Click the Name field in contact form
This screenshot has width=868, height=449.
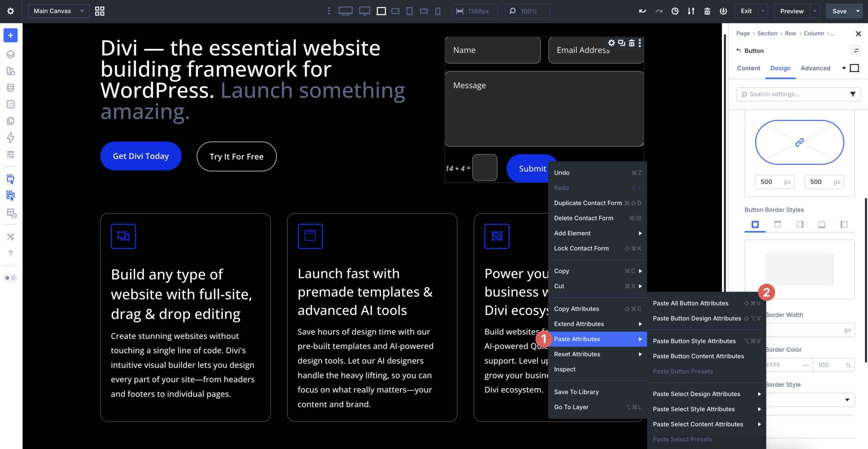(492, 50)
